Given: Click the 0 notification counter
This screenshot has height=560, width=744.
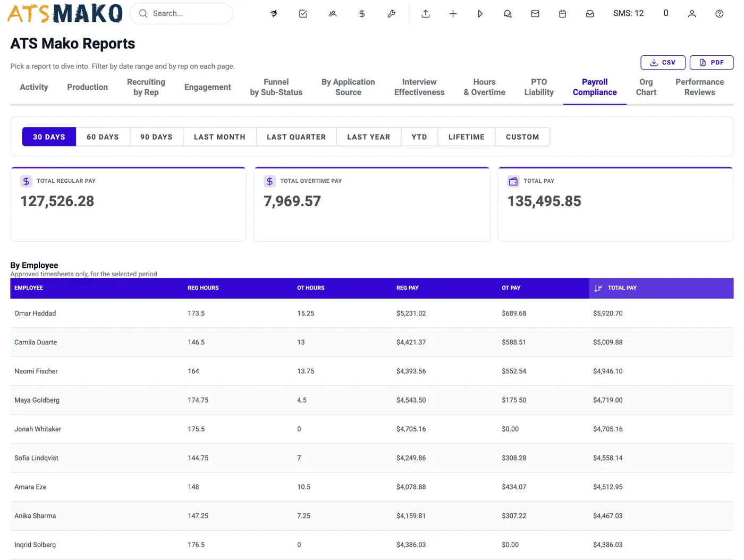Looking at the screenshot, I should pos(666,13).
